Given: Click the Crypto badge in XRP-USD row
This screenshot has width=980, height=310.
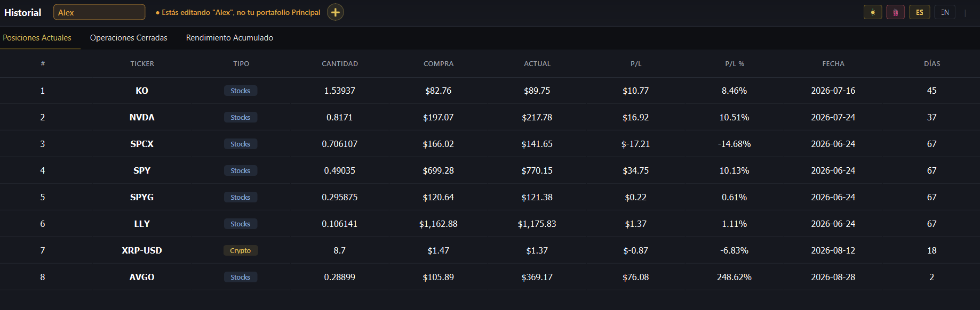Looking at the screenshot, I should point(241,250).
